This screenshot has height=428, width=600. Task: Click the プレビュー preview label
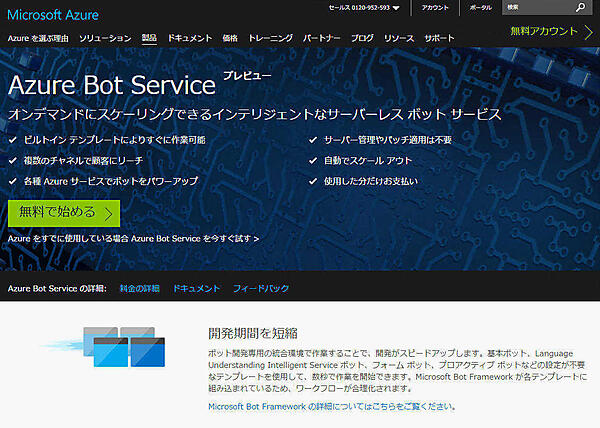pyautogui.click(x=247, y=76)
